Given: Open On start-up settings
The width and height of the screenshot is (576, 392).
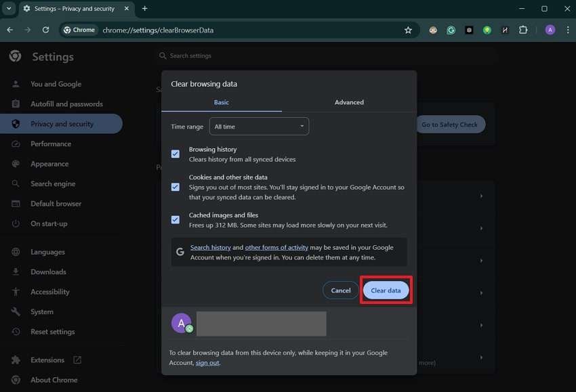Looking at the screenshot, I should tap(49, 223).
